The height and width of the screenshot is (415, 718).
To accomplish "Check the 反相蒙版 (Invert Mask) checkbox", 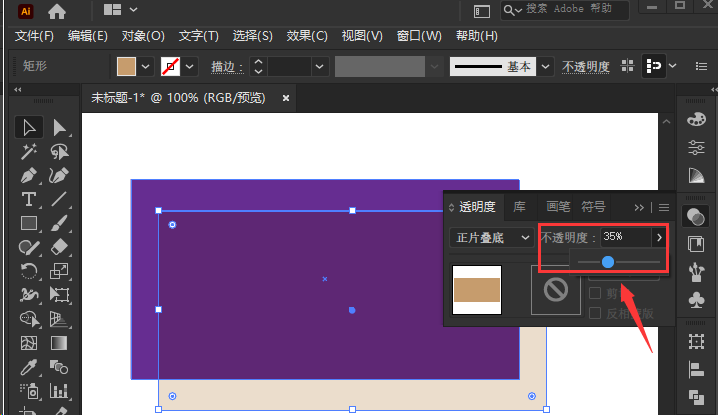I will [595, 313].
